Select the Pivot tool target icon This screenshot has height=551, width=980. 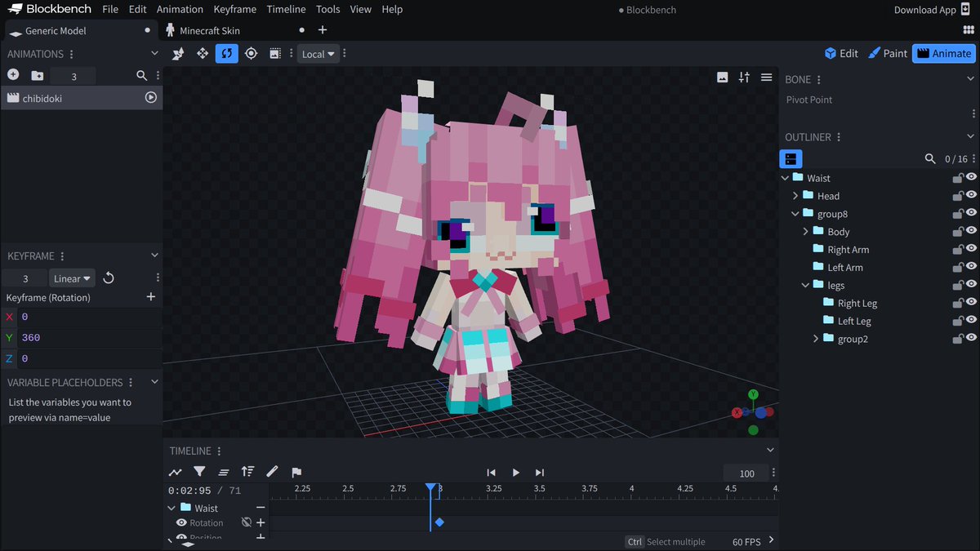(x=251, y=54)
